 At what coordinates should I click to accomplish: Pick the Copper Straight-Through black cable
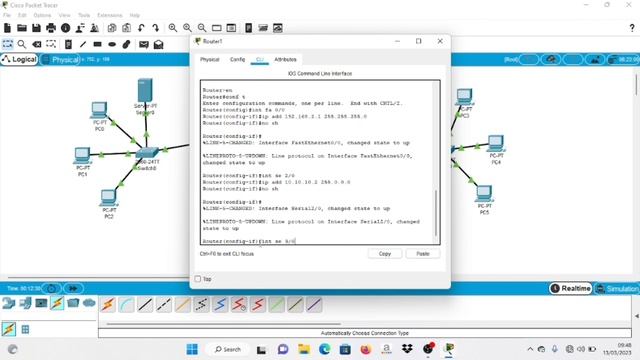tap(145, 304)
